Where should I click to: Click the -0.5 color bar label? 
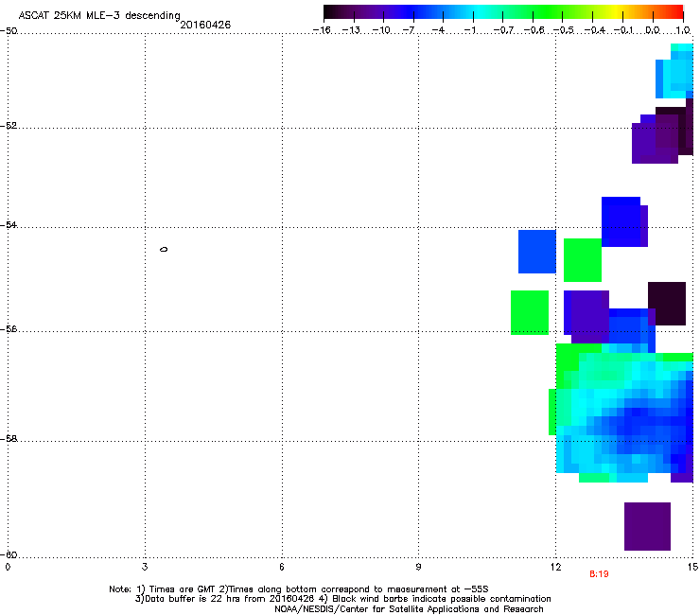coord(564,30)
